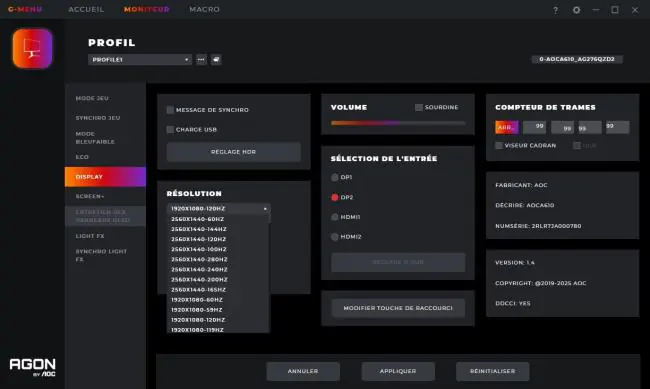Image resolution: width=650 pixels, height=389 pixels.
Task: Switch to the Macro tab
Action: 204,9
